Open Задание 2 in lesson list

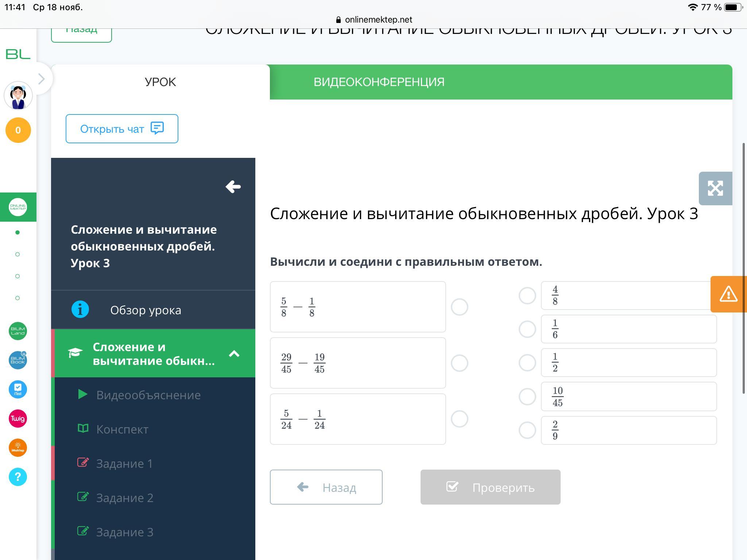pos(124,498)
